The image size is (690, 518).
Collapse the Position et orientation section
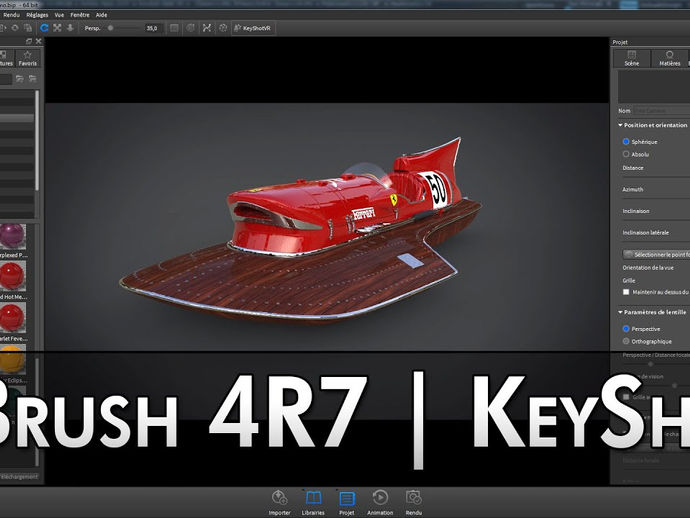[653, 125]
